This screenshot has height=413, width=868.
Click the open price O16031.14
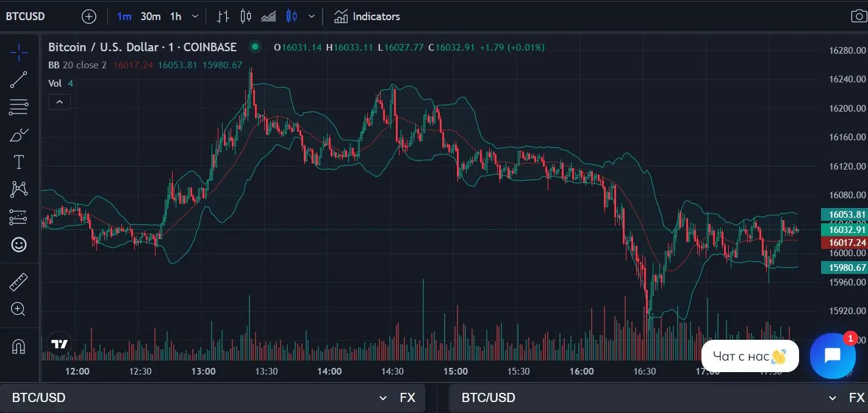(x=298, y=47)
